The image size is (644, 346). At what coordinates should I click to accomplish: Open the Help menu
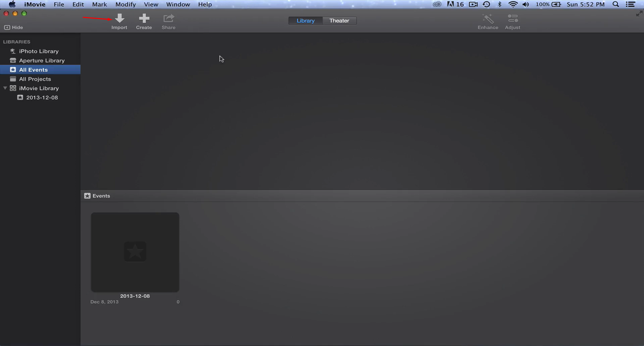click(205, 4)
